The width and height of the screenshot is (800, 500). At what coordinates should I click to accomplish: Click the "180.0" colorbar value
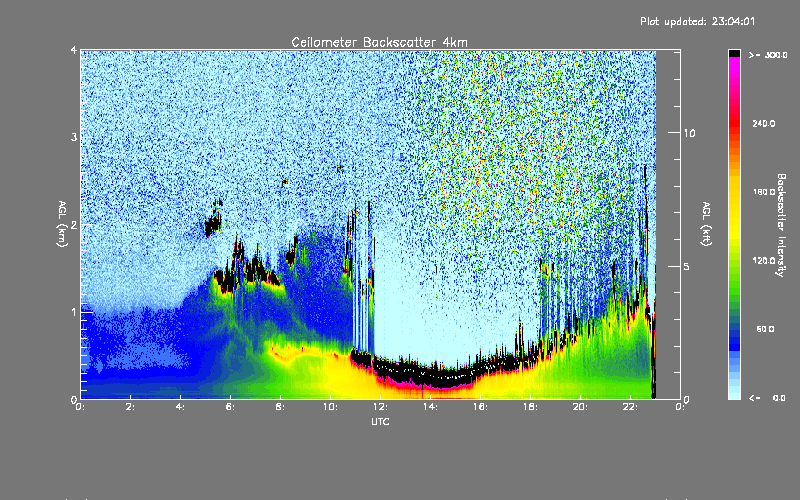(764, 192)
